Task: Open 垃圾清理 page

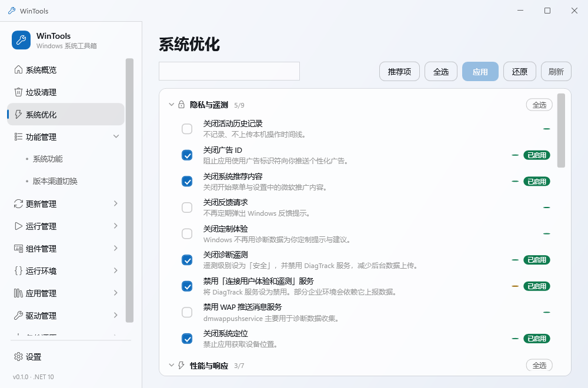Action: click(x=66, y=92)
